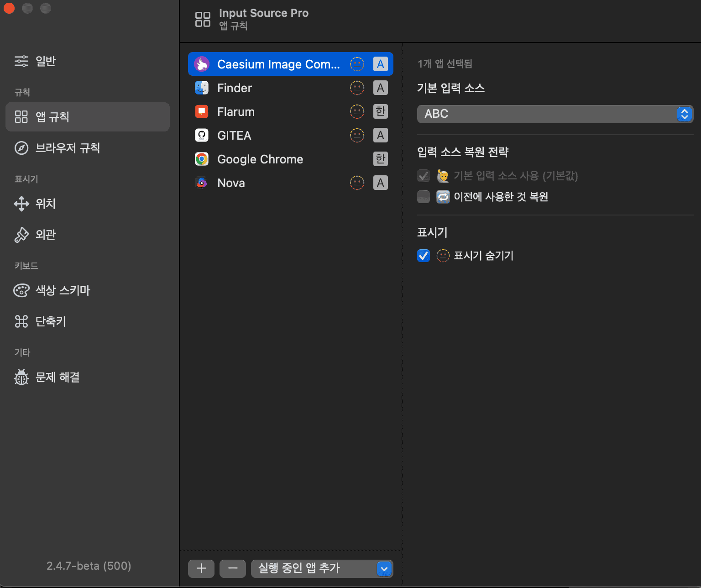Select the Finder row text
701x588 pixels.
click(235, 88)
